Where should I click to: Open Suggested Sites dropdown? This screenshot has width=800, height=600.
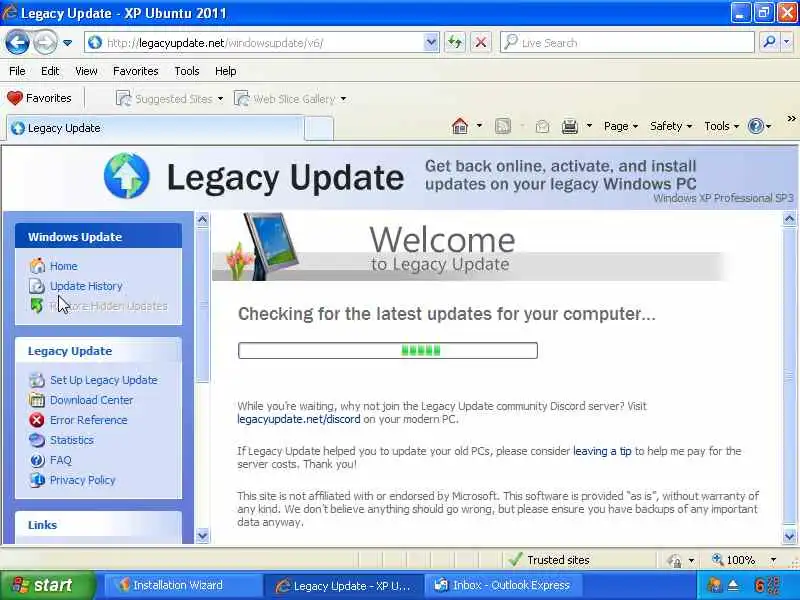169,98
